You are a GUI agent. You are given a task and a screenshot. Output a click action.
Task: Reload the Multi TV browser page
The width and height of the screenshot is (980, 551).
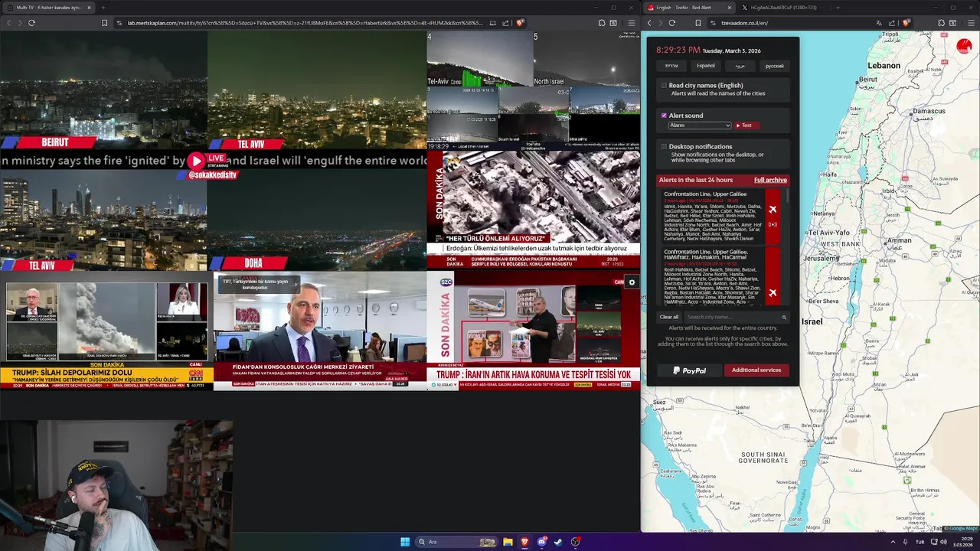coord(31,23)
